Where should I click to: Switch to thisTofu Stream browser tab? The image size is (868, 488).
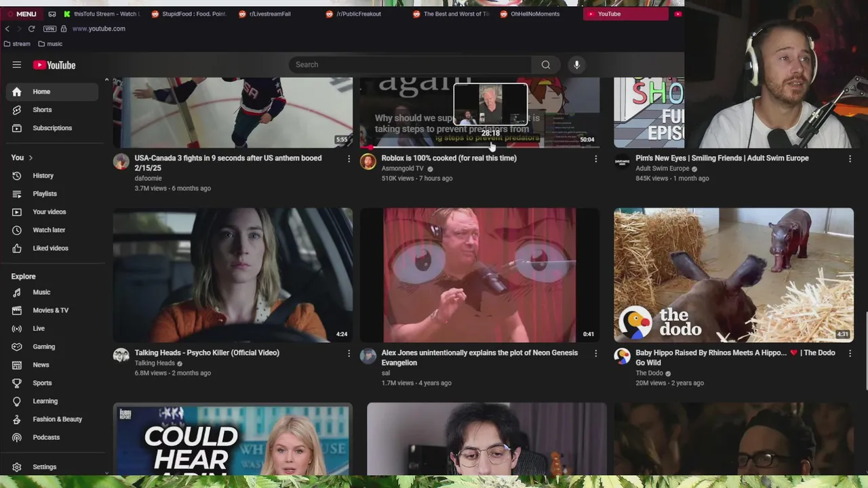point(103,14)
